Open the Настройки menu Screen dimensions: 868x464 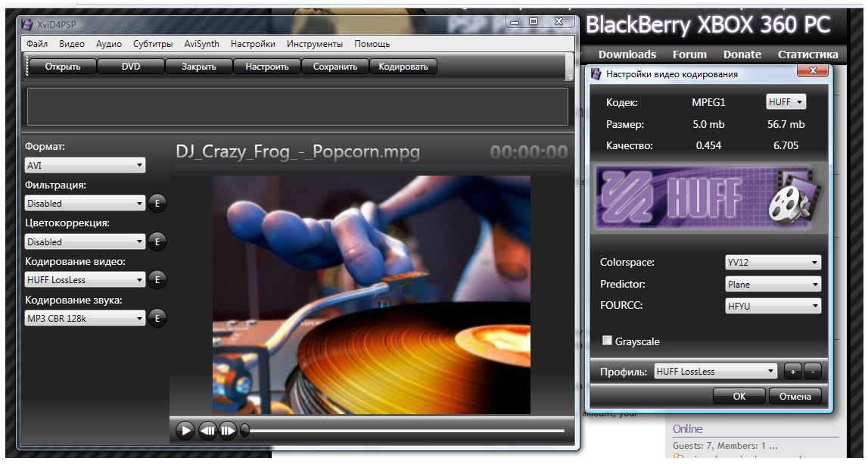tap(253, 44)
